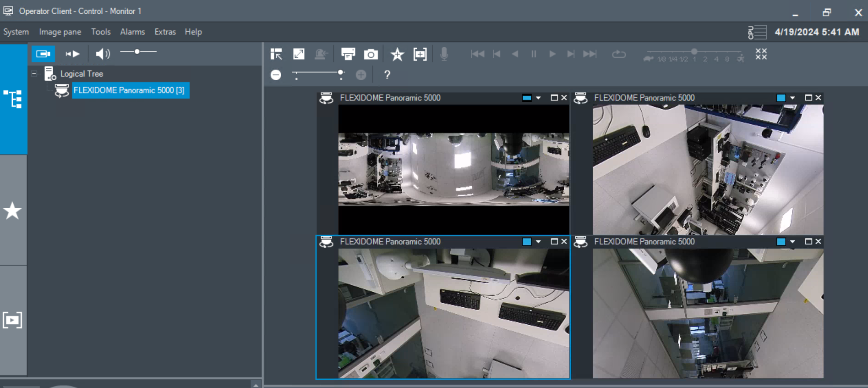Screen dimensions: 868x388
Task: Click the close all image panes icon
Action: [x=761, y=54]
